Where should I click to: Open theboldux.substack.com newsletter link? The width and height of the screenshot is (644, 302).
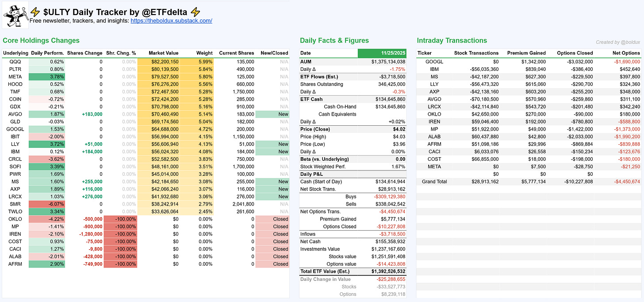pos(171,21)
